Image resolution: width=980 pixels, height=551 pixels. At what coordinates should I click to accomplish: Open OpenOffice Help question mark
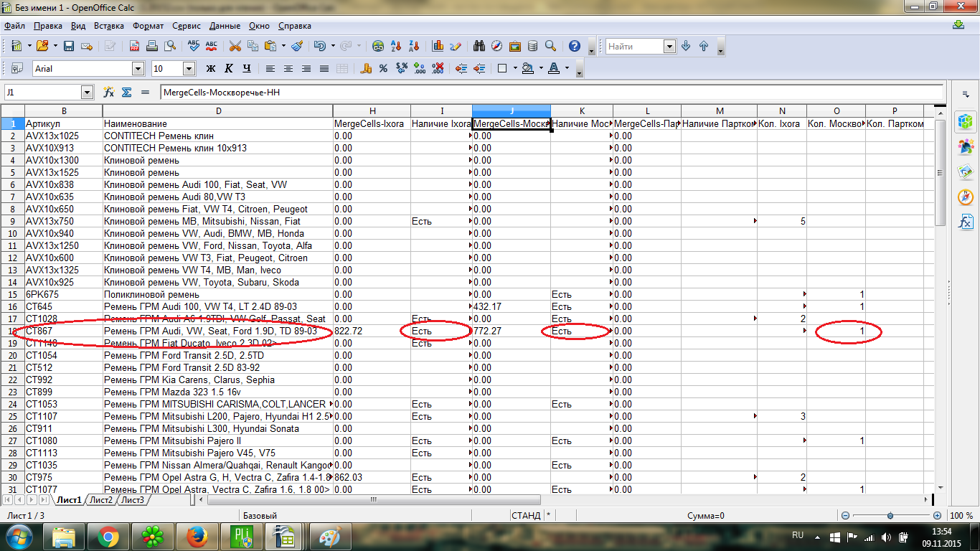574,46
